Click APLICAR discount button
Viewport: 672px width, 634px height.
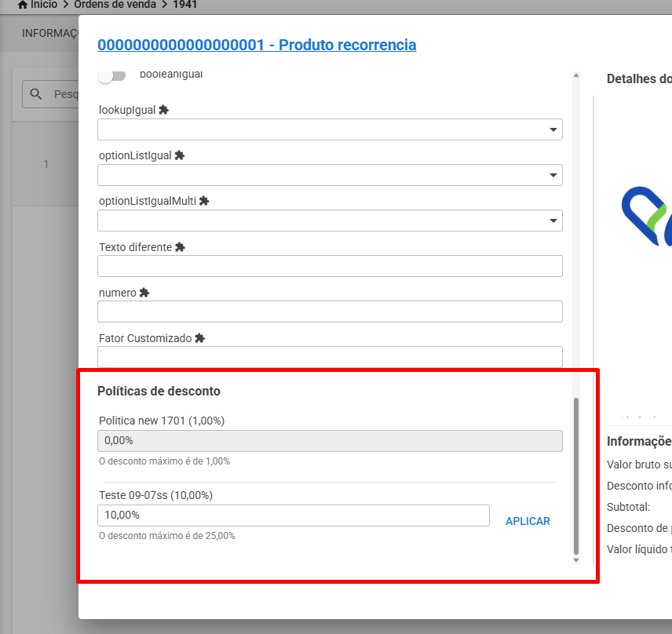pyautogui.click(x=528, y=521)
